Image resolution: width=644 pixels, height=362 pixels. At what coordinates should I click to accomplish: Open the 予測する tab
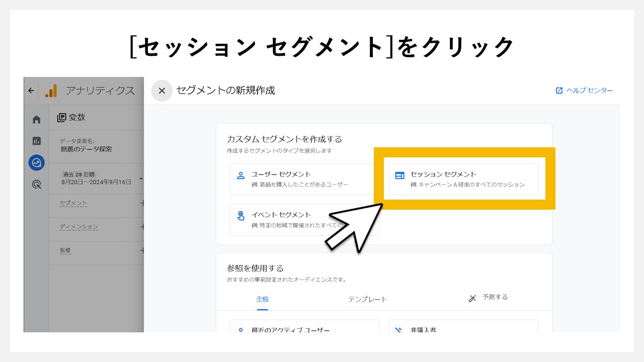496,297
